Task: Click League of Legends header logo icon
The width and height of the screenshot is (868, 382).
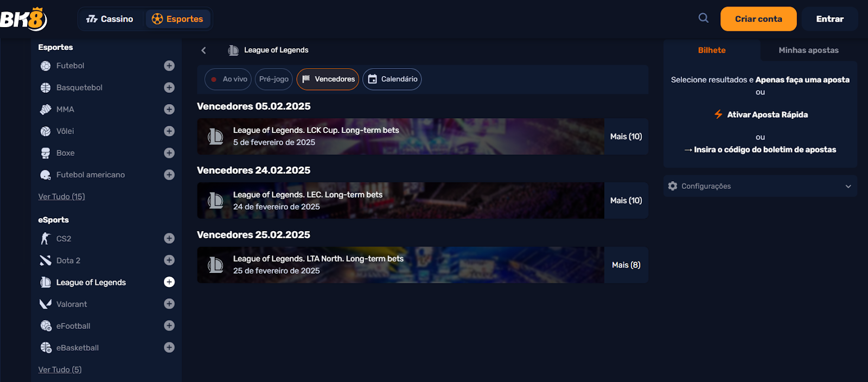Action: [x=233, y=50]
